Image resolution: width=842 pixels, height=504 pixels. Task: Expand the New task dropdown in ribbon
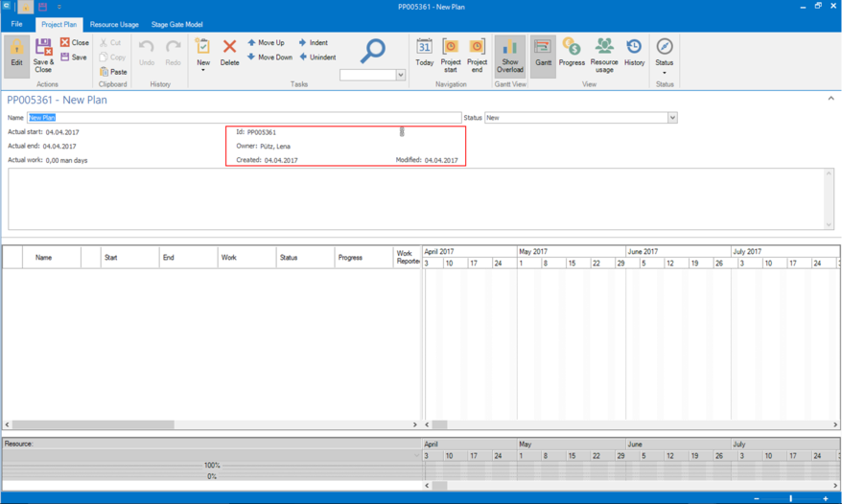pos(203,70)
